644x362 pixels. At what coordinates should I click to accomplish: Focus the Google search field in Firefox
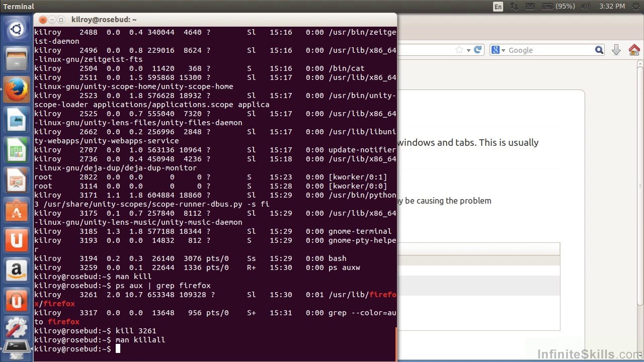[551, 50]
